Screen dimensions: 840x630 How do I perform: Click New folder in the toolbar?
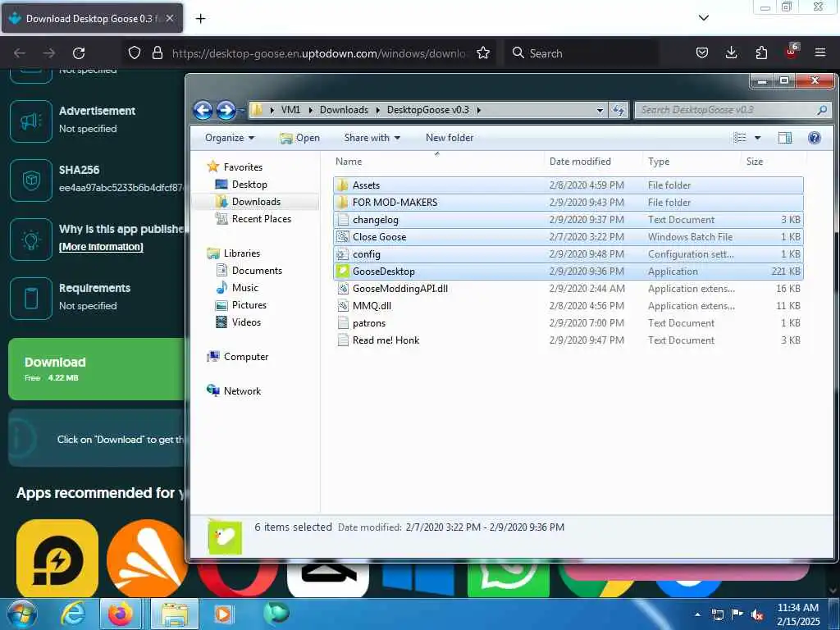point(450,138)
